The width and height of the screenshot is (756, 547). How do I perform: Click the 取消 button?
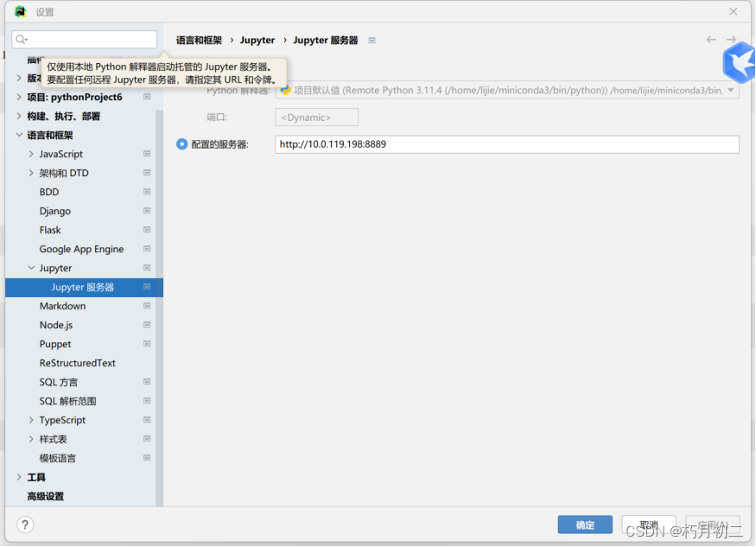pos(649,525)
